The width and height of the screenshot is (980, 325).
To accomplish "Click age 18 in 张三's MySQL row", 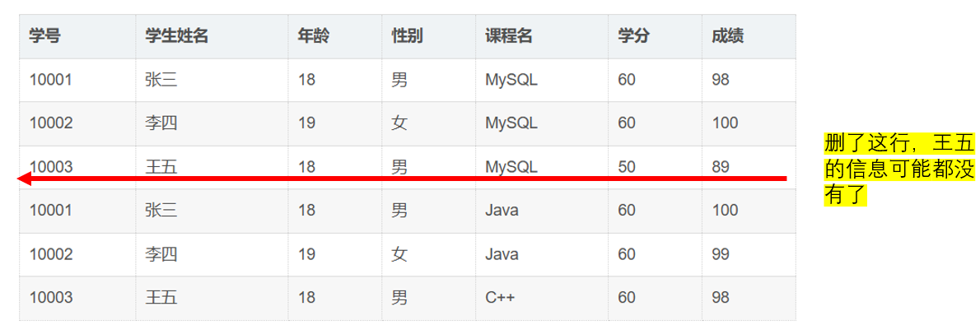I will [x=306, y=80].
